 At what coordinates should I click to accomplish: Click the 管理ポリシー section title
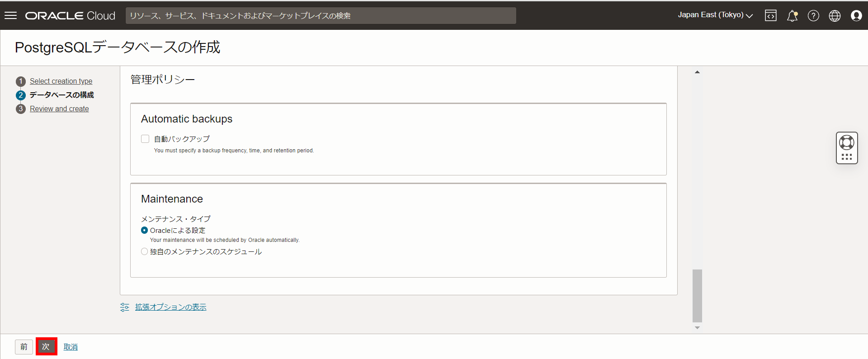(x=163, y=80)
